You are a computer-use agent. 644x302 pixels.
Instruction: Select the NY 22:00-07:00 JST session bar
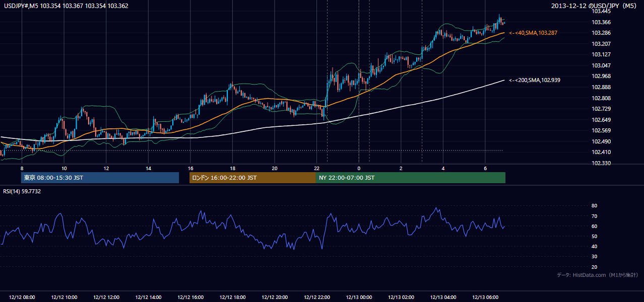pyautogui.click(x=411, y=178)
